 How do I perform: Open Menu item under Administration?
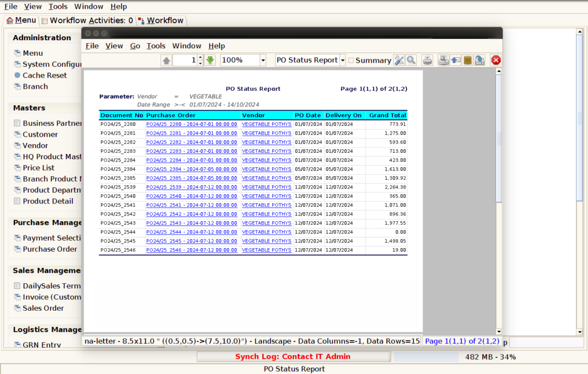point(33,53)
